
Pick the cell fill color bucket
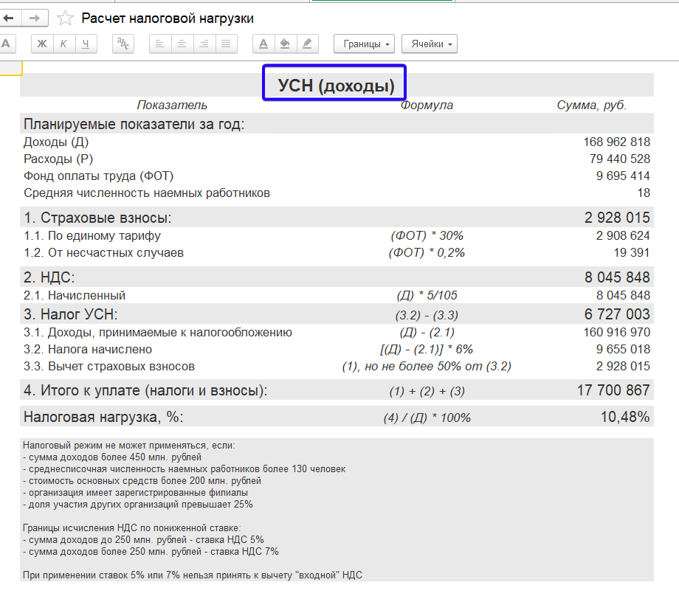(285, 44)
